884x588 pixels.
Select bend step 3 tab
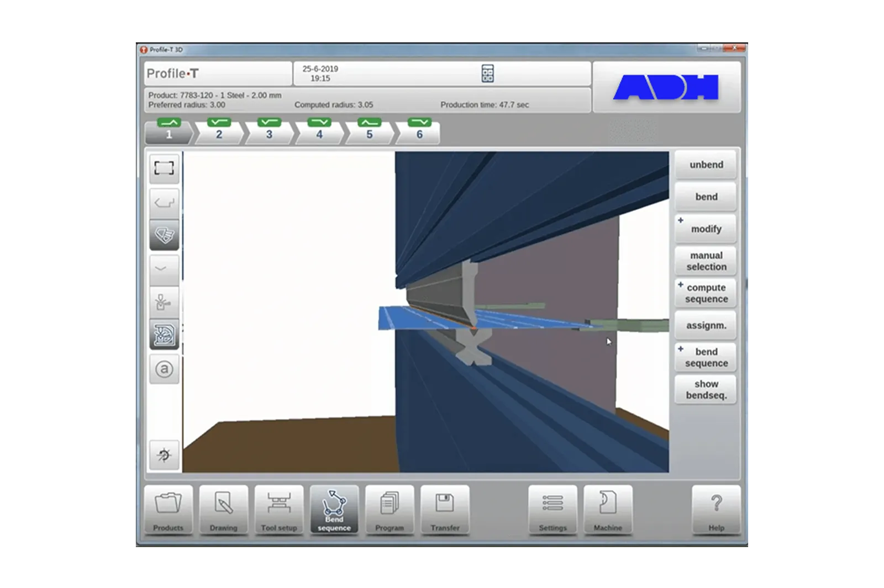pos(269,131)
